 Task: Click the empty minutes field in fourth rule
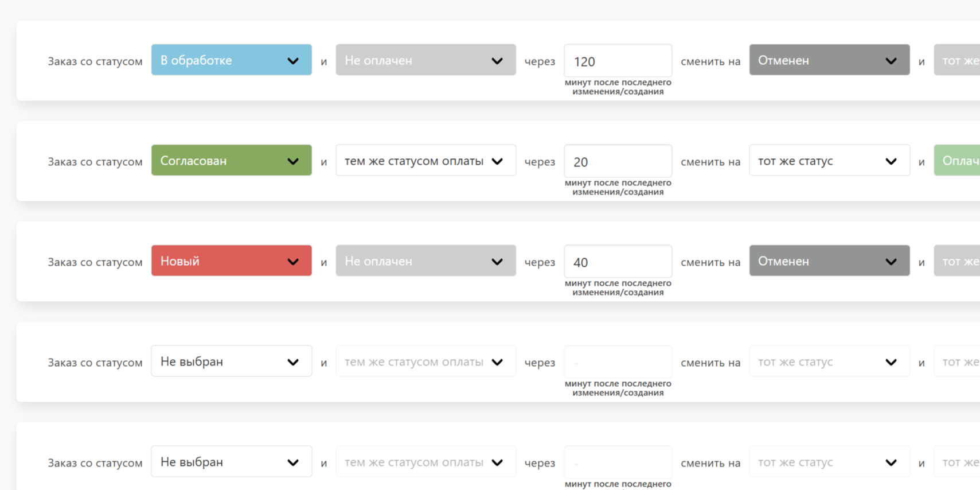point(618,362)
